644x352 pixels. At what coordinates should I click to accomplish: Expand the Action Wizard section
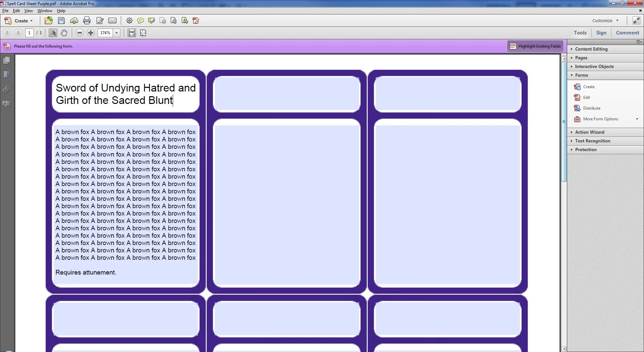[x=605, y=132]
